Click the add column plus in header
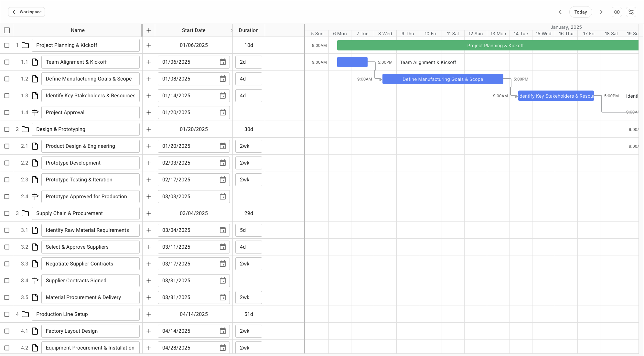 pos(149,30)
